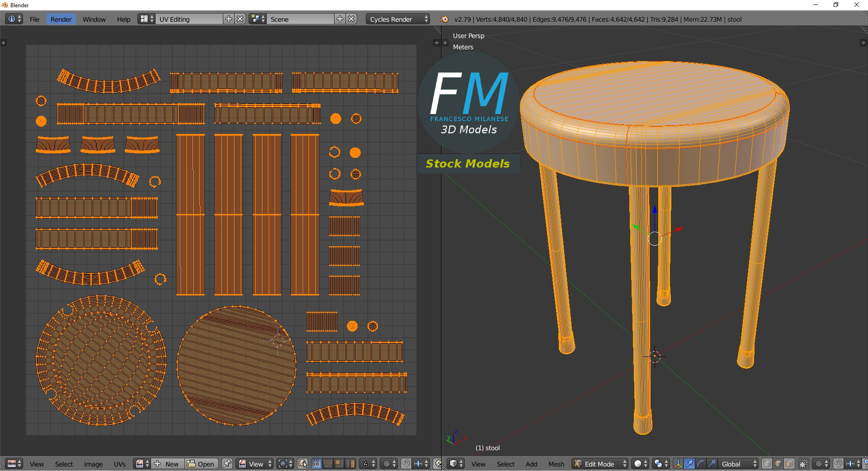Toggle limit selection to visible
Screen dimensions: 868x471
click(x=803, y=464)
